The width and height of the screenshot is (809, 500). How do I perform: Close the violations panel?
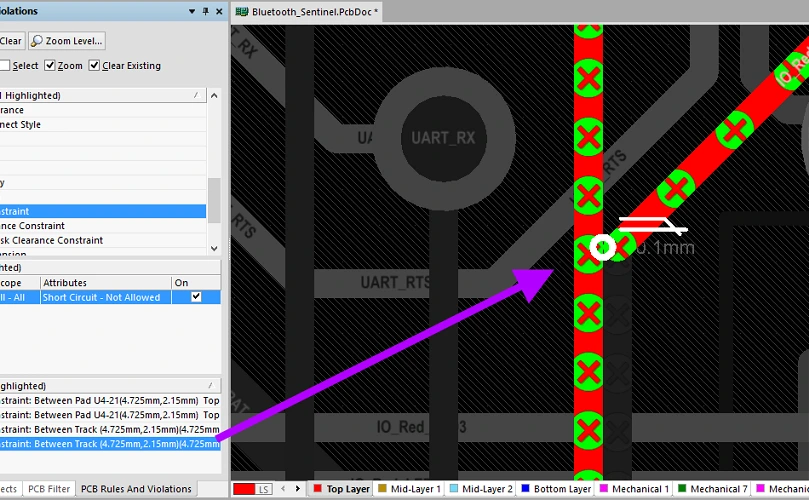coord(219,11)
